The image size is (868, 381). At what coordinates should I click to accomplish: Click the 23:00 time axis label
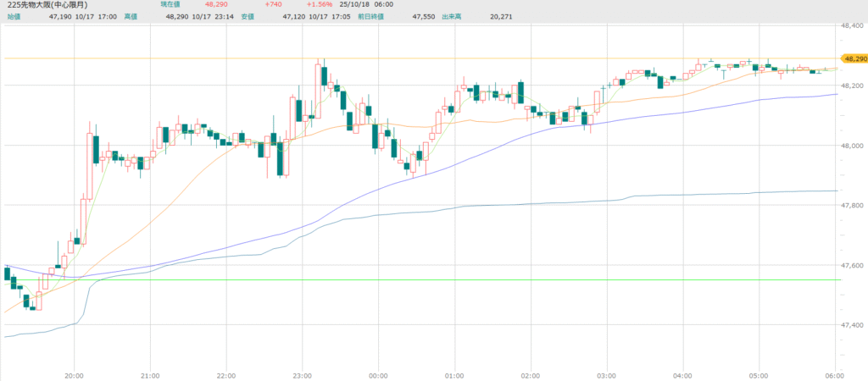coord(303,374)
